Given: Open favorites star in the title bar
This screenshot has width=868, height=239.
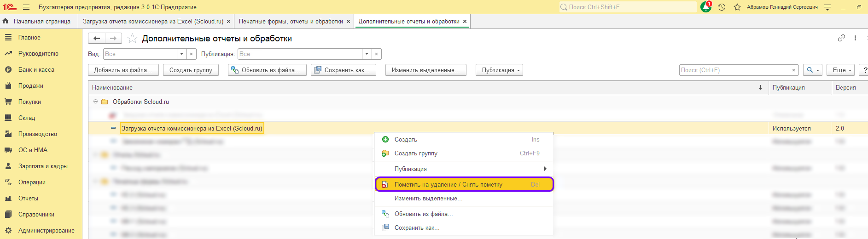Looking at the screenshot, I should click(x=737, y=7).
